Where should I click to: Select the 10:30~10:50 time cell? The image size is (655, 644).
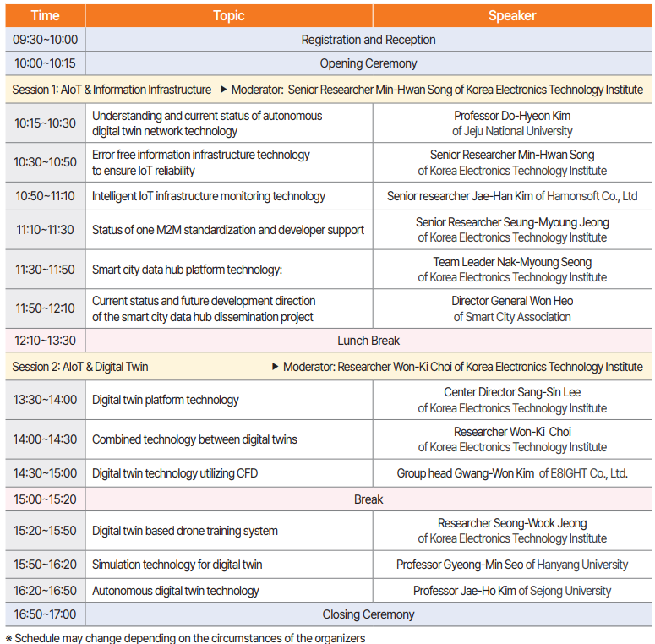pos(45,162)
